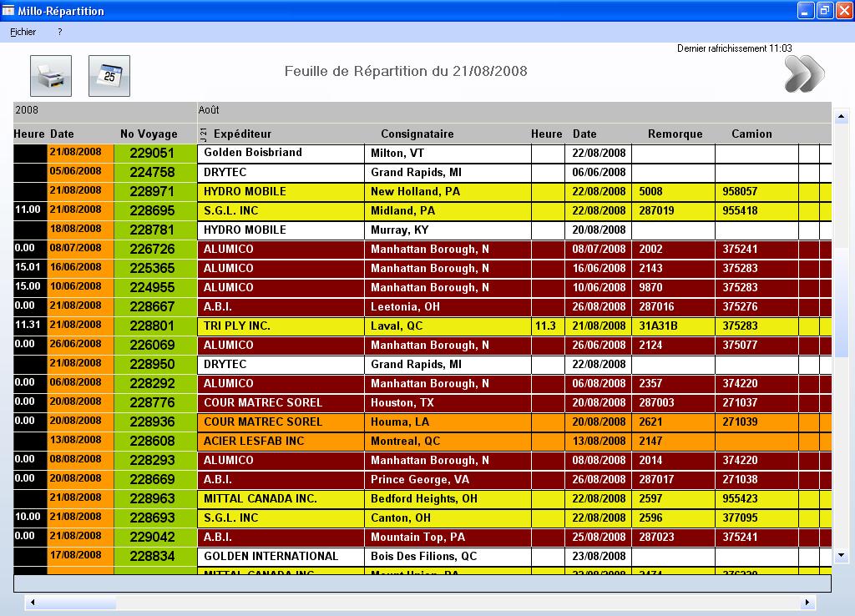Click the ACIER LESFAB INC cell

coord(281,441)
